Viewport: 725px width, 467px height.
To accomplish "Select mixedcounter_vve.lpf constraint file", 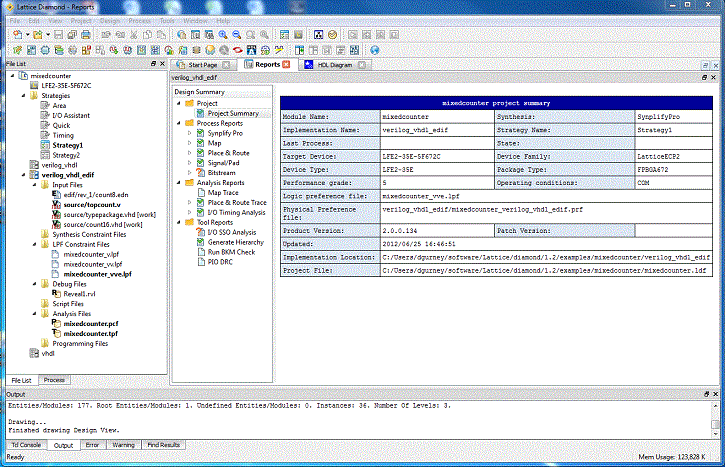I will [97, 273].
